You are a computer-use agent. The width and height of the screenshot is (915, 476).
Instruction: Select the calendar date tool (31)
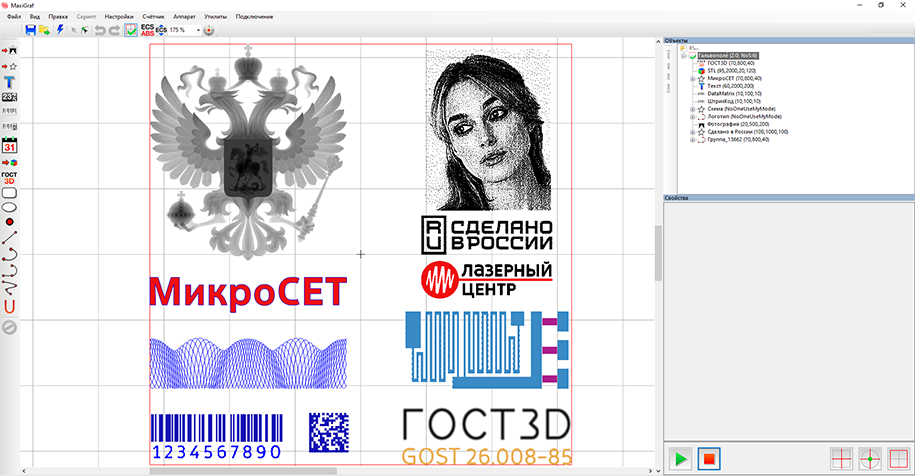pyautogui.click(x=9, y=145)
